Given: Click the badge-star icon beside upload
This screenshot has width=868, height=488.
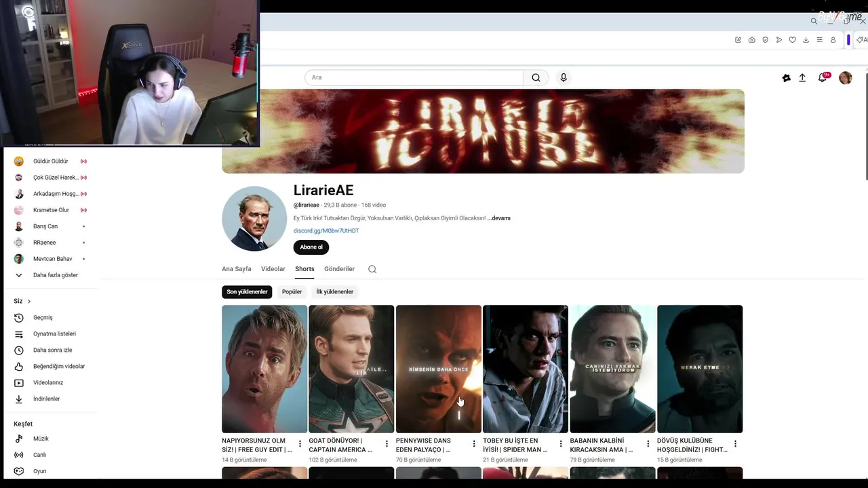Looking at the screenshot, I should [x=786, y=78].
